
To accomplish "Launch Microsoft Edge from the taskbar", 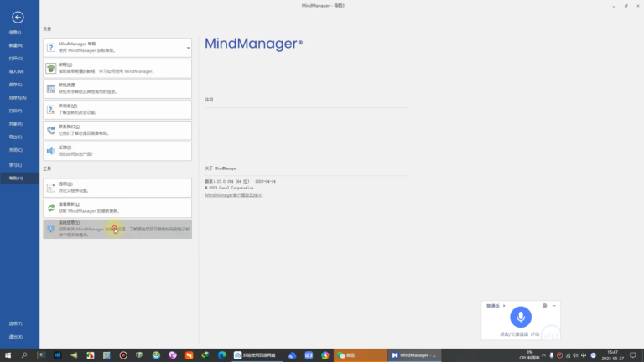I will coord(221,355).
